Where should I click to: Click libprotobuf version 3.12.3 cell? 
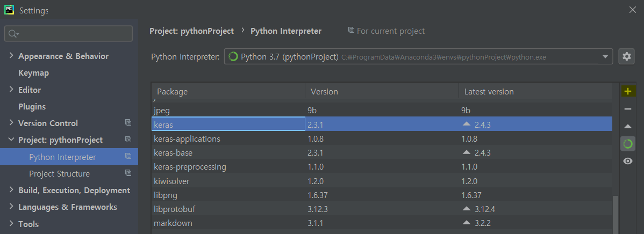318,209
